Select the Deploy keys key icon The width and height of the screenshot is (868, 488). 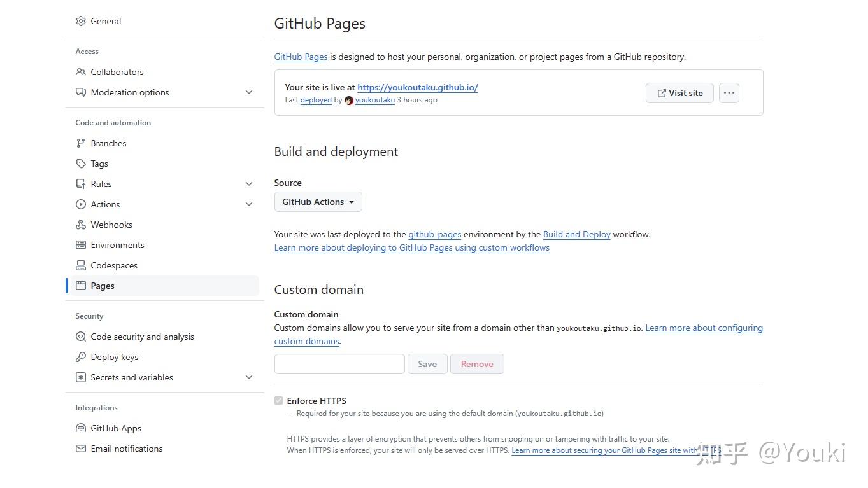[81, 357]
